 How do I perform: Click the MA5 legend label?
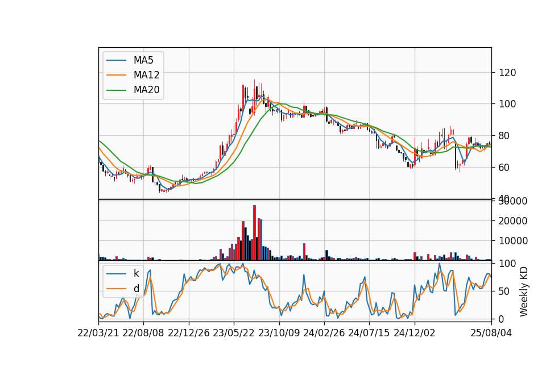143,60
